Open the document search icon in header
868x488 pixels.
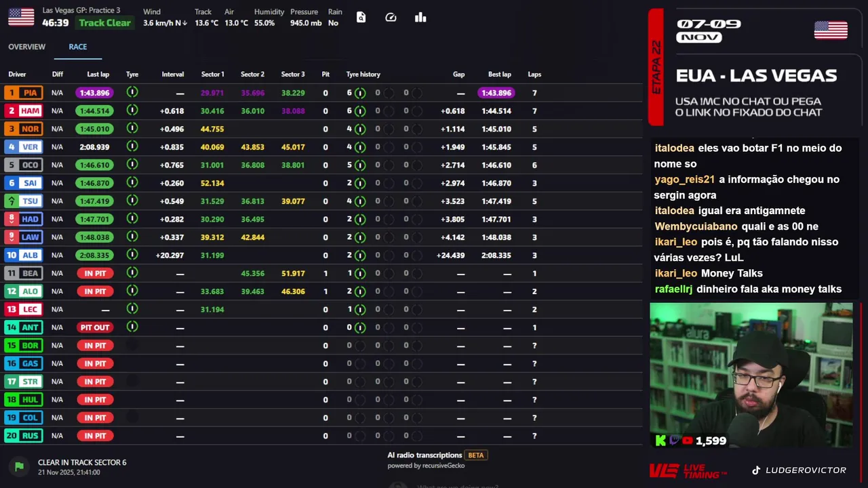(361, 18)
